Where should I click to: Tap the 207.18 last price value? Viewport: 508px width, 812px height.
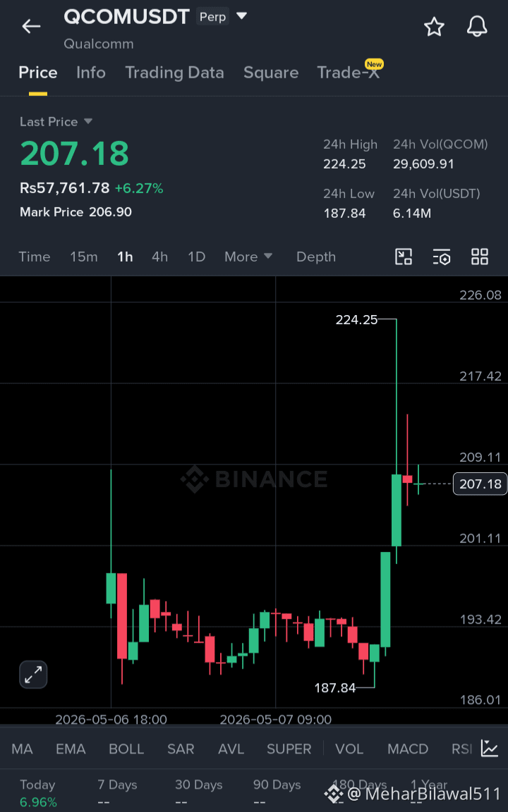(x=74, y=153)
